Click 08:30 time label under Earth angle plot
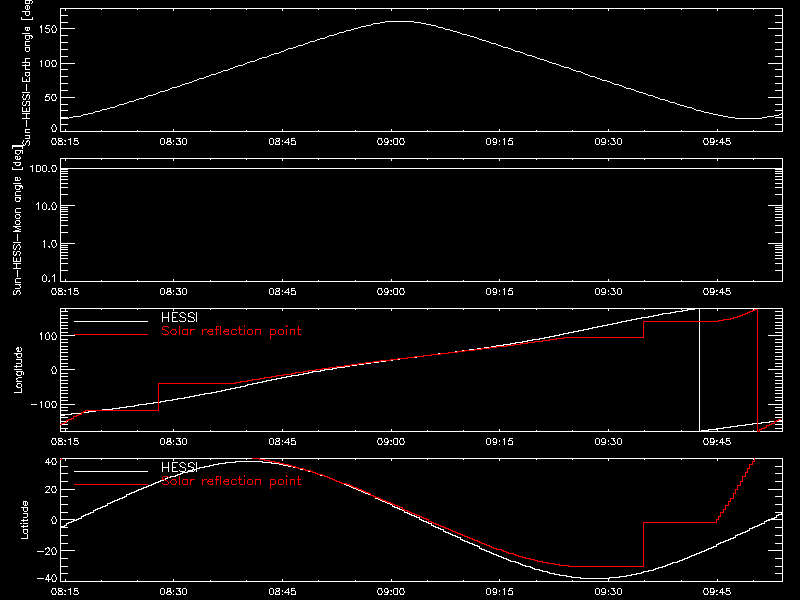This screenshot has height=600, width=800. coord(173,141)
